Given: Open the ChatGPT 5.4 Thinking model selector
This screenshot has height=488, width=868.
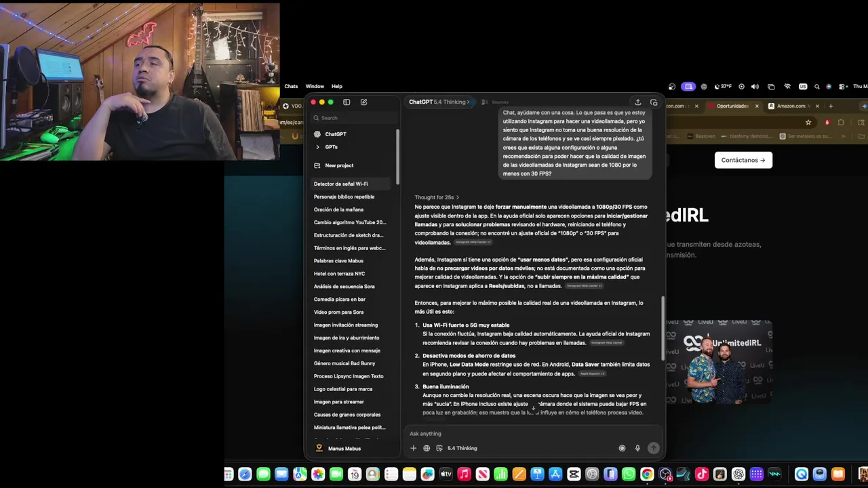Looking at the screenshot, I should click(x=439, y=102).
